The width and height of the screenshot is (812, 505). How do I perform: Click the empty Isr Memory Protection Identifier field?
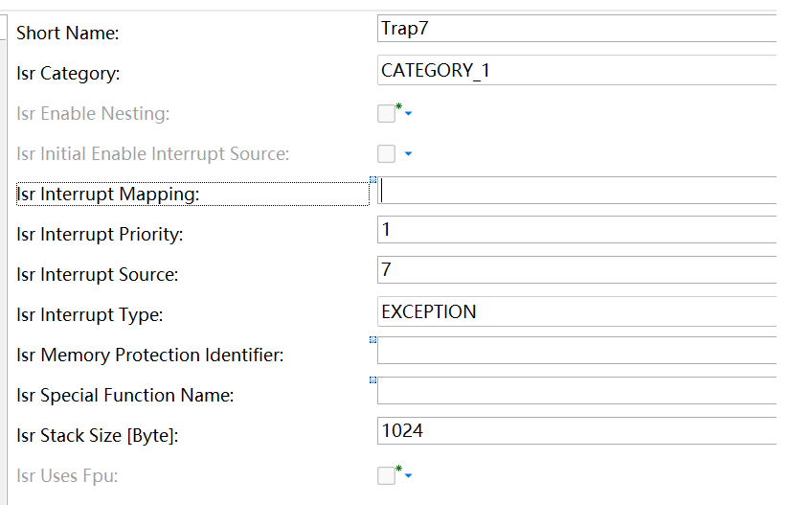click(x=576, y=350)
